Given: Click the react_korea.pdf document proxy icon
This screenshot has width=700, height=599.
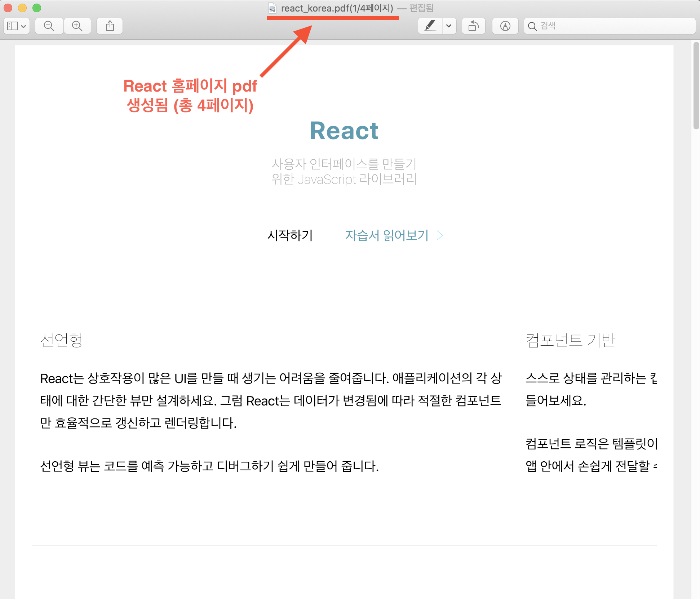Looking at the screenshot, I should click(x=273, y=8).
